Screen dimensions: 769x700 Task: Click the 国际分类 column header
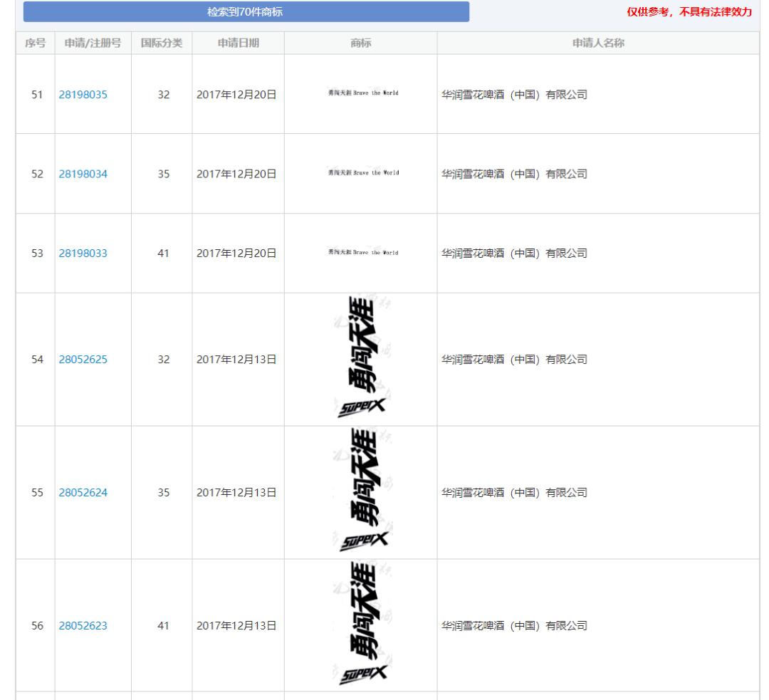click(162, 43)
